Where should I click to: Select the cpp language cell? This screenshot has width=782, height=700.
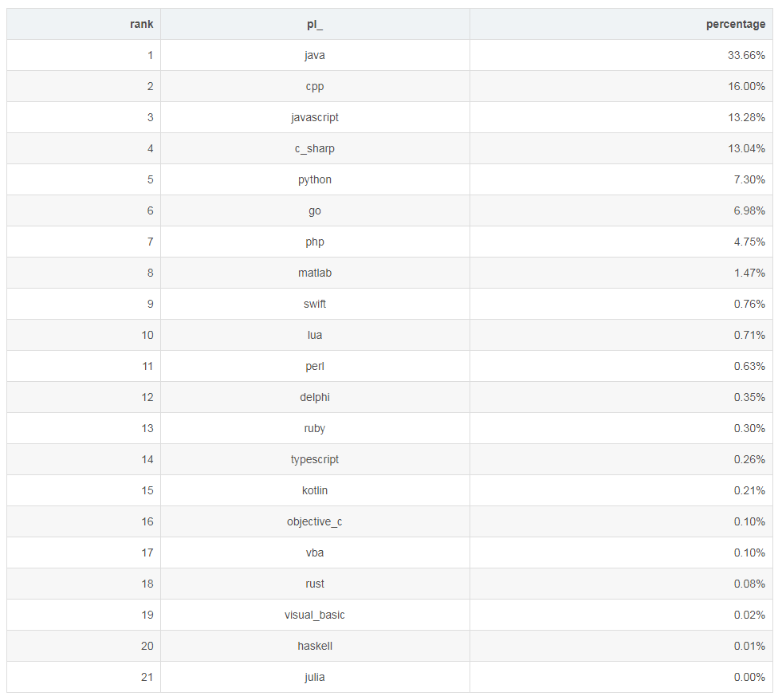click(x=315, y=86)
